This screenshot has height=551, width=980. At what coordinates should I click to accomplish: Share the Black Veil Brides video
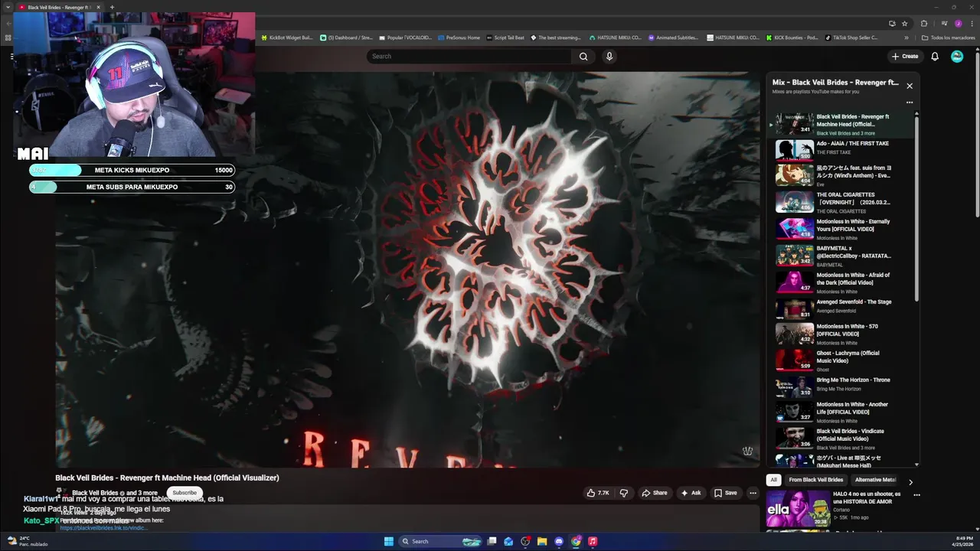coord(655,493)
